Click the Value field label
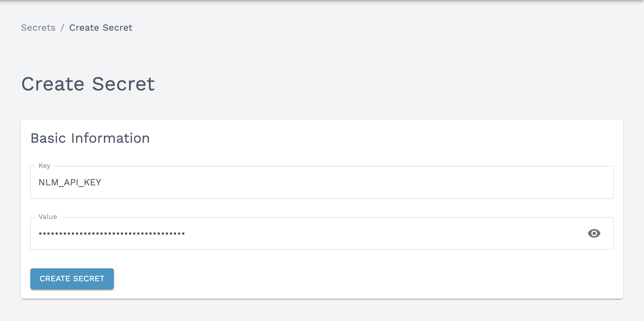 pyautogui.click(x=48, y=216)
